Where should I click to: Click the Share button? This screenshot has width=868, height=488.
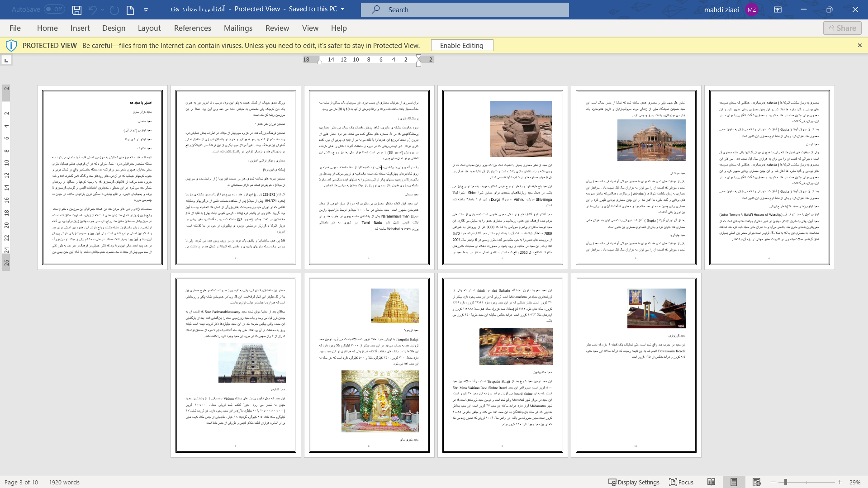(842, 28)
